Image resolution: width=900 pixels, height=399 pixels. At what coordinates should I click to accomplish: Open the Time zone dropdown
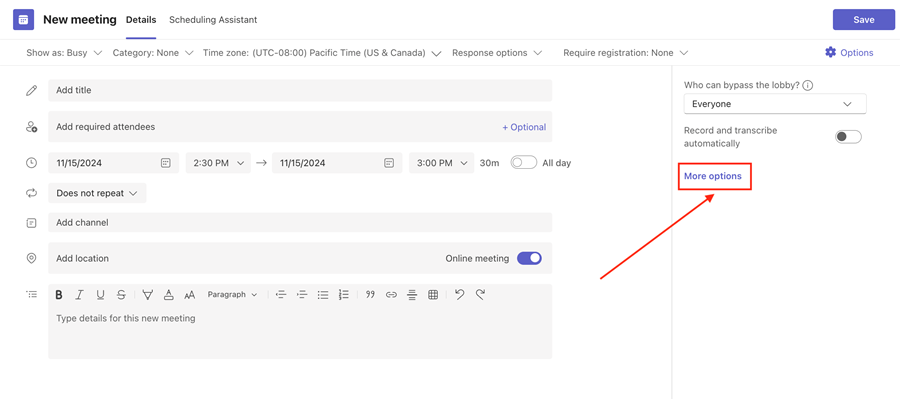pos(322,53)
